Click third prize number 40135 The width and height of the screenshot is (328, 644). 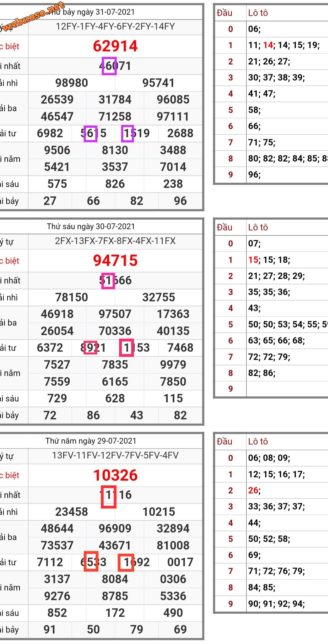(173, 331)
